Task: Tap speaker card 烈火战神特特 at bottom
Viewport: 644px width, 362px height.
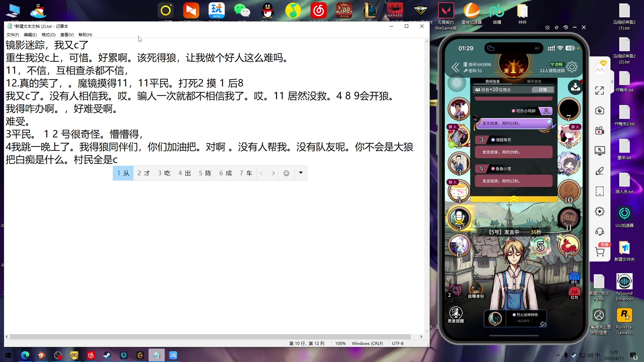Action: tap(515, 318)
